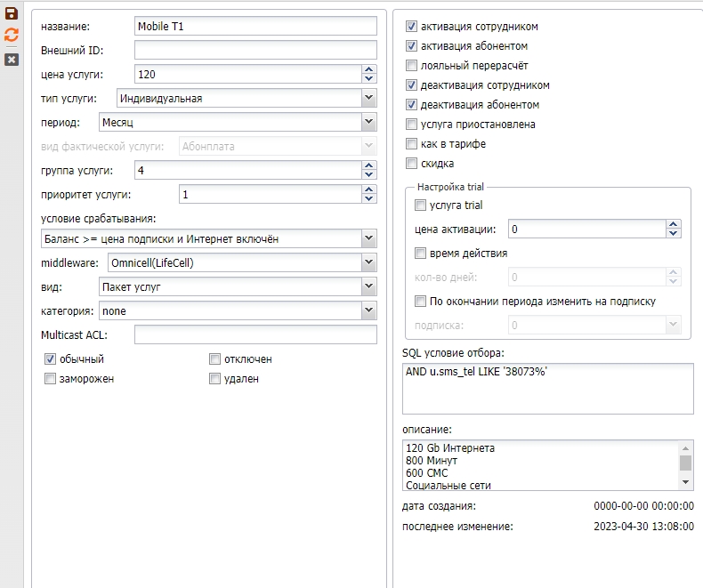Screen dimensions: 703x588
Task: Click the orange refresh icon
Action: click(x=12, y=36)
